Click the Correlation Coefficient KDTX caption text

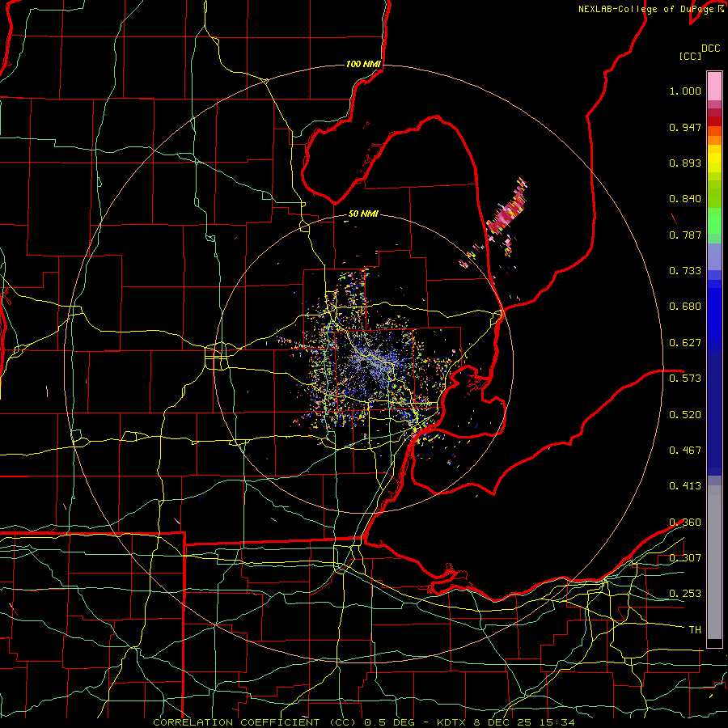(x=363, y=722)
